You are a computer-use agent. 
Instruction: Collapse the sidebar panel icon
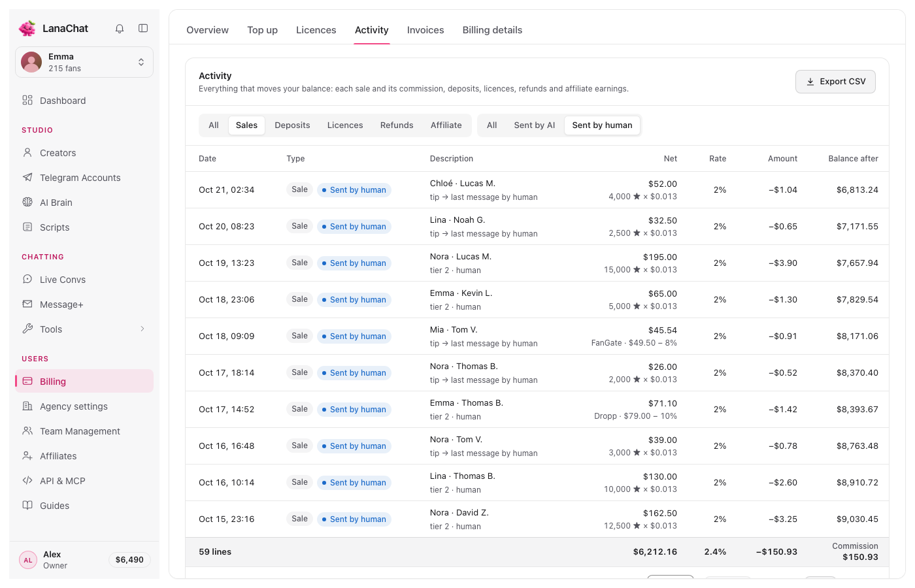point(143,28)
